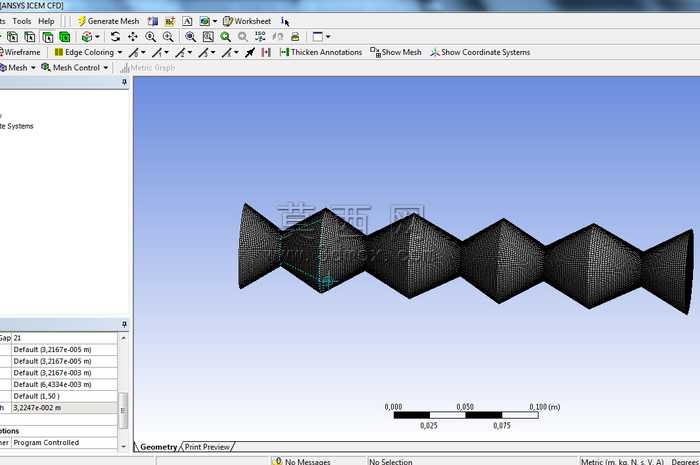
Task: Click the viewports window layout icon
Action: pyautogui.click(x=317, y=37)
